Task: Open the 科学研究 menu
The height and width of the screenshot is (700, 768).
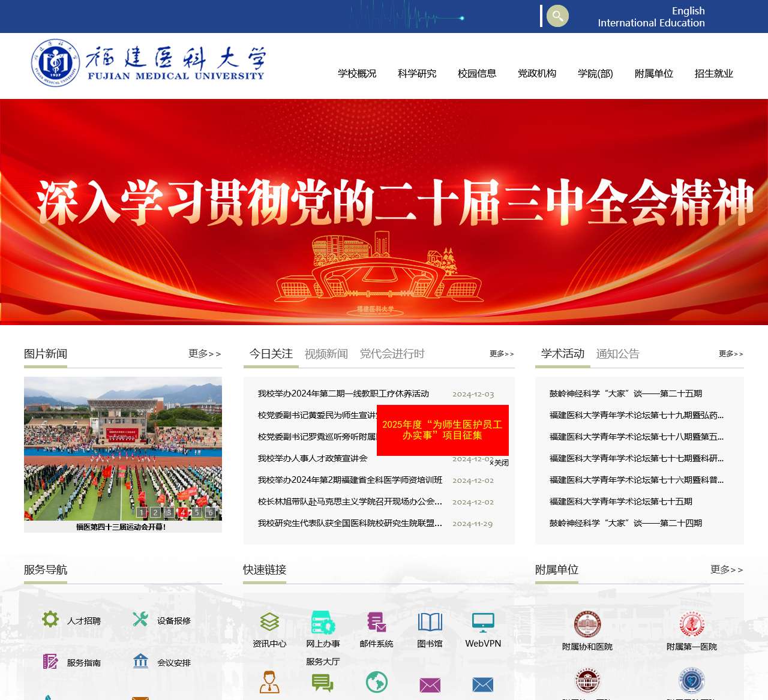Action: (417, 74)
